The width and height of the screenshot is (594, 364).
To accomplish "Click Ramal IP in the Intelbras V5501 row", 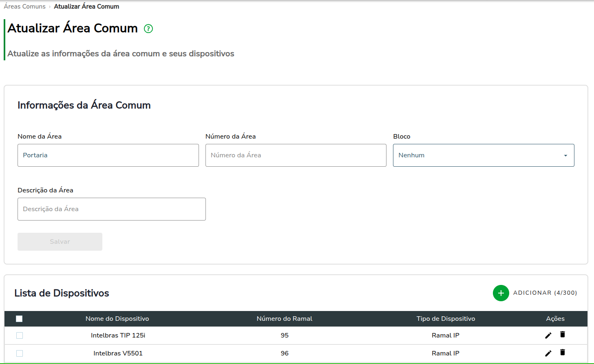I will pyautogui.click(x=446, y=353).
